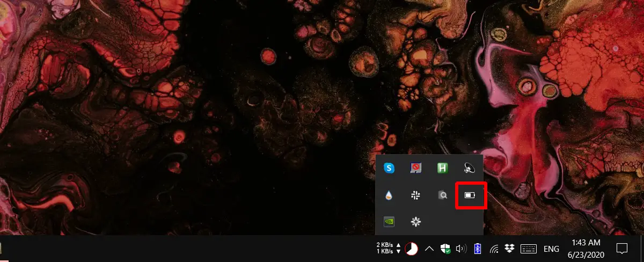Open Skype from the tray overflow

pos(389,168)
